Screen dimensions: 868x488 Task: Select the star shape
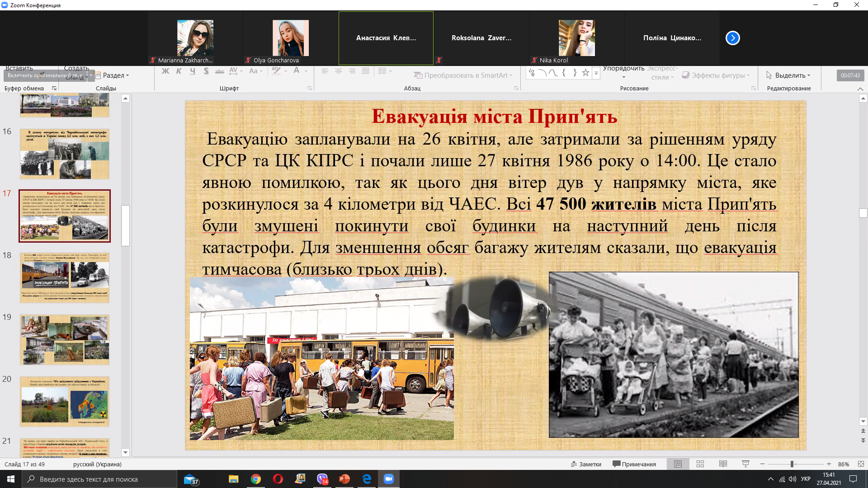point(585,72)
